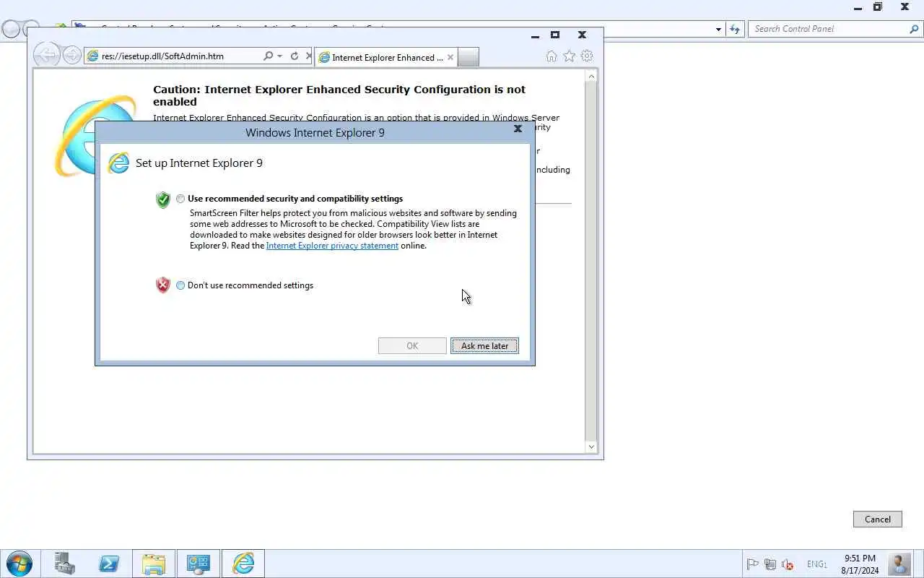The width and height of the screenshot is (924, 578).
Task: Click the network tray icon
Action: [770, 564]
